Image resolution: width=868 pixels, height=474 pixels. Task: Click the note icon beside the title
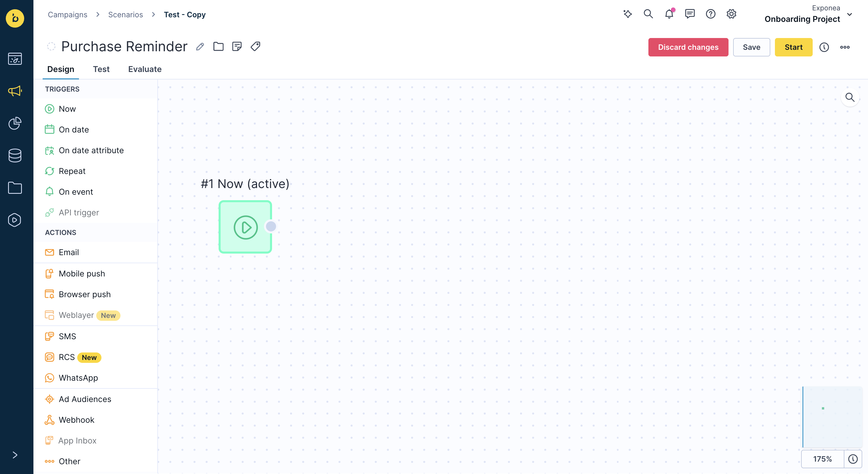(237, 46)
